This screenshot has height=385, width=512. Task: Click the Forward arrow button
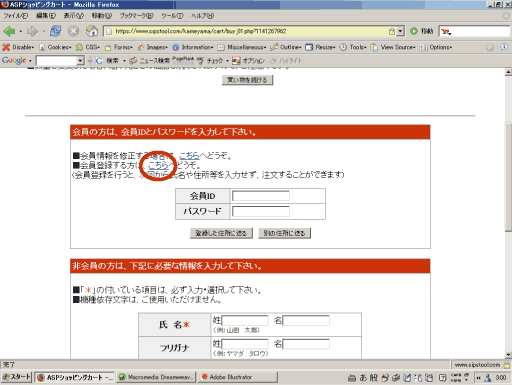pyautogui.click(x=32, y=31)
